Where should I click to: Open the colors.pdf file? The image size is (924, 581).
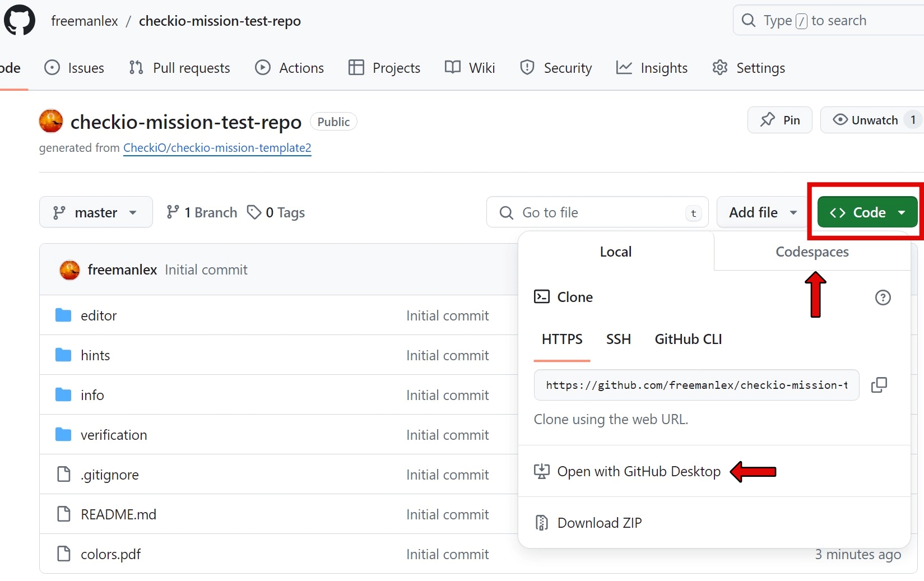[110, 554]
